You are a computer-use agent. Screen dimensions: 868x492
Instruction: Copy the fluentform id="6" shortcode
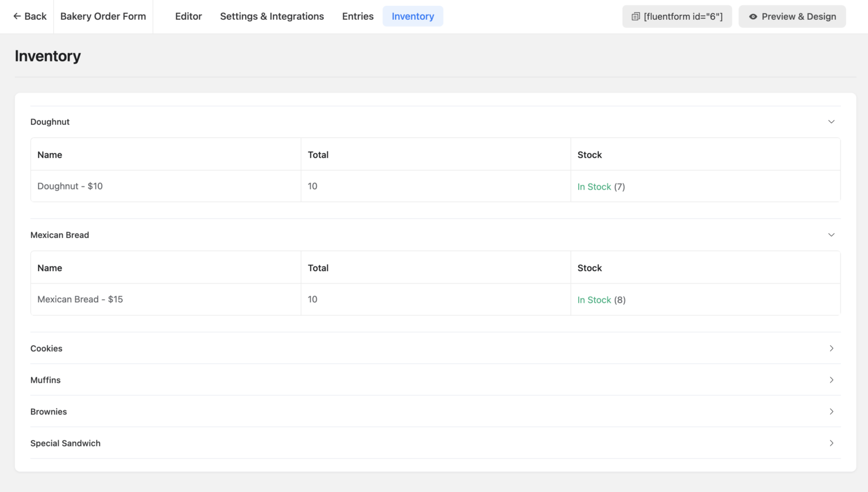coord(677,16)
